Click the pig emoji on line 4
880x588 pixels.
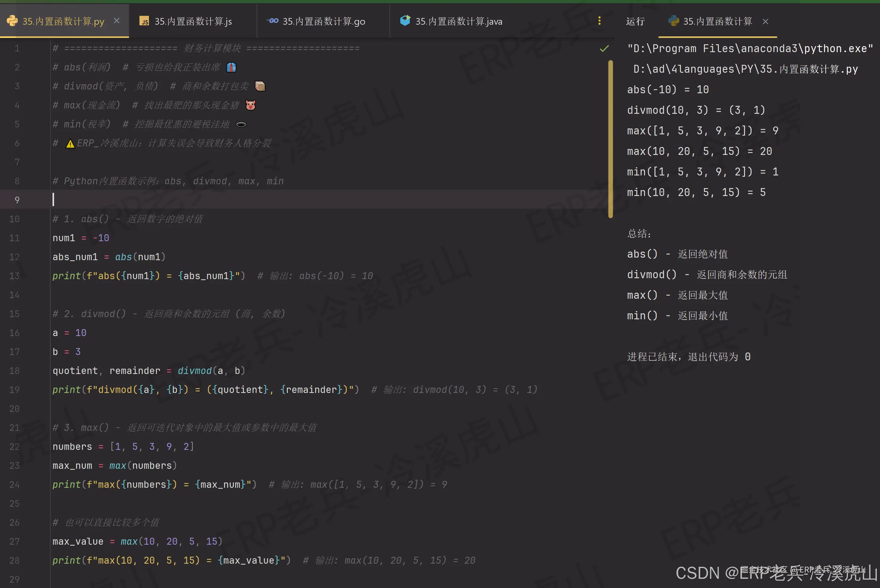coord(250,105)
